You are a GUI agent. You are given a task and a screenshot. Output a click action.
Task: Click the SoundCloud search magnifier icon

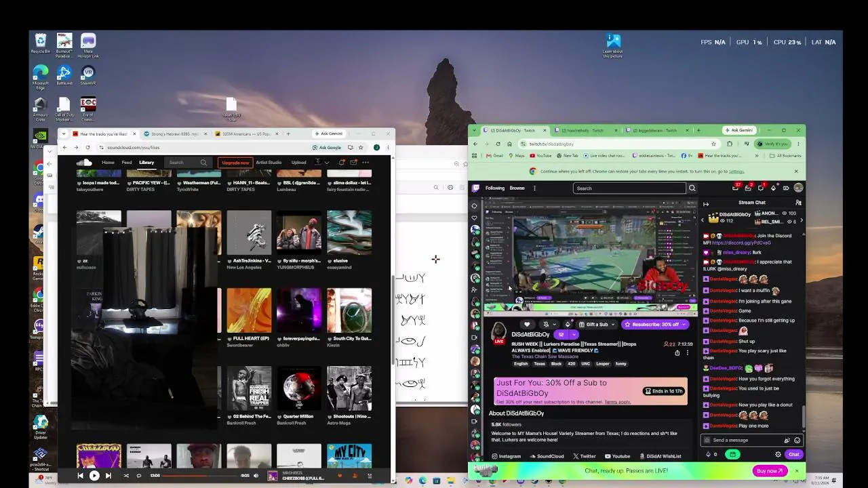(203, 163)
